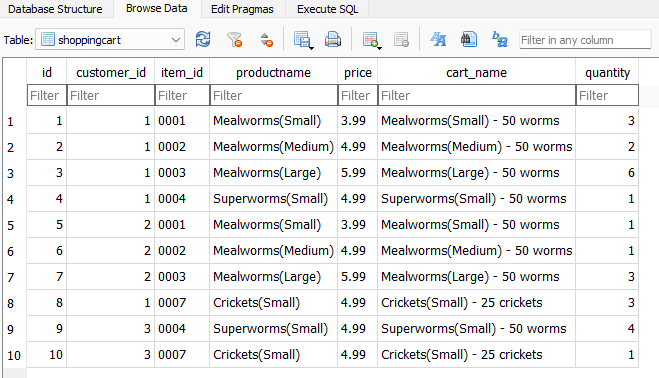
Task: Open Edit Pragmas tab
Action: [x=242, y=9]
